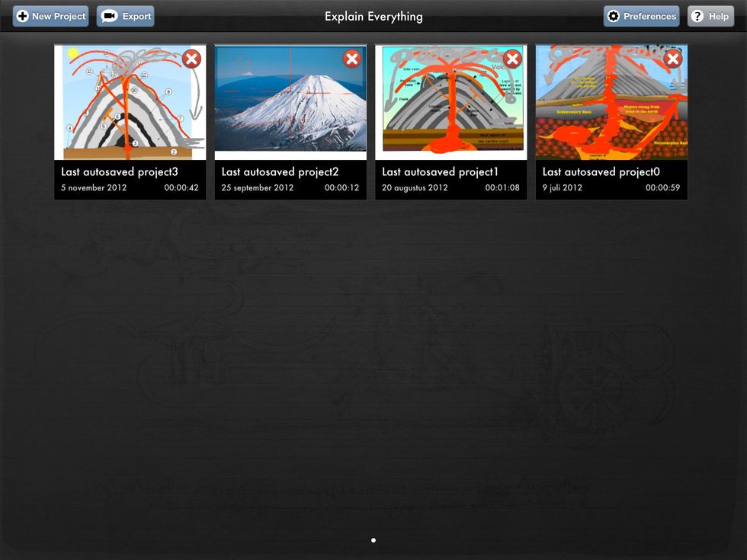Click duration 00:01:08

(x=502, y=187)
